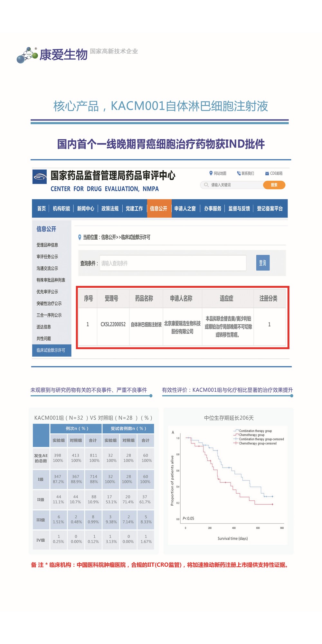
Task: Open the 政策法规 nav tab
Action: pos(110,208)
